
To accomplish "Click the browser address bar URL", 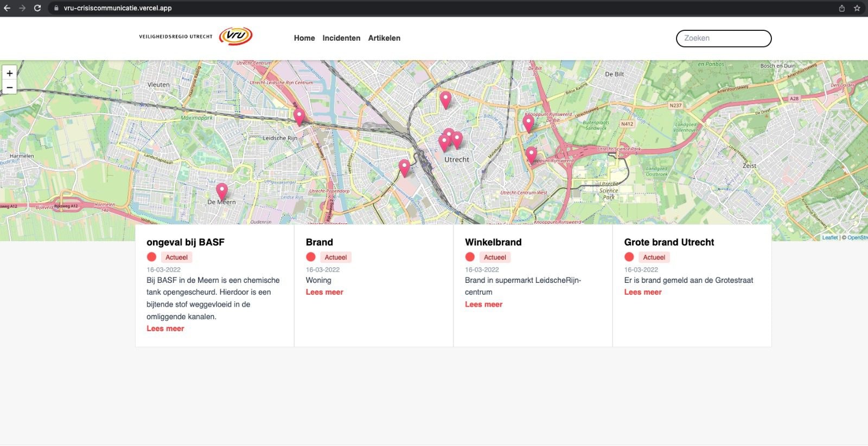I will (x=118, y=8).
